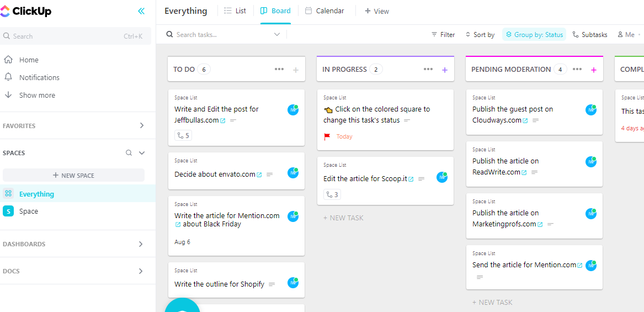Open Edit the article for Scoop.it card
Image resolution: width=644 pixels, height=312 pixels.
385,181
